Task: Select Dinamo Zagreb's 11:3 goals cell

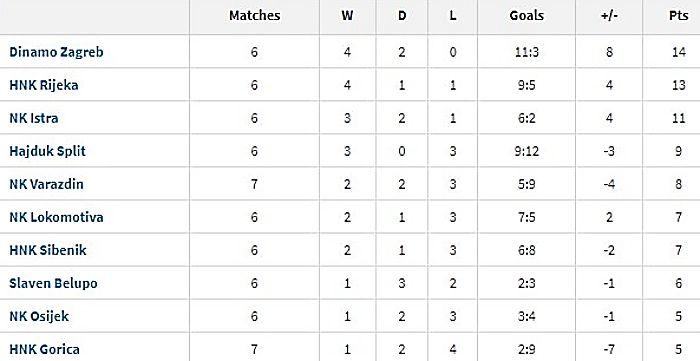Action: 527,52
